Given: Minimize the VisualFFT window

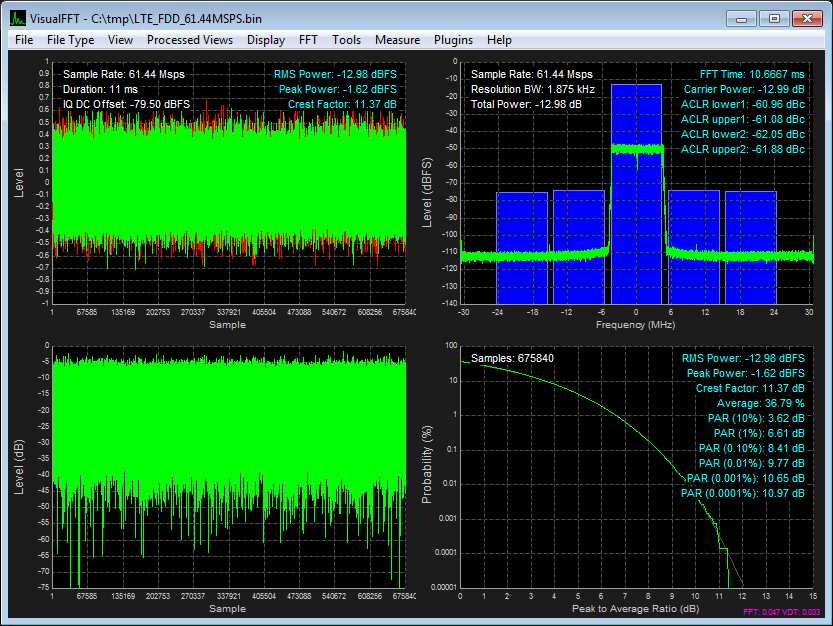Looking at the screenshot, I should coord(741,17).
